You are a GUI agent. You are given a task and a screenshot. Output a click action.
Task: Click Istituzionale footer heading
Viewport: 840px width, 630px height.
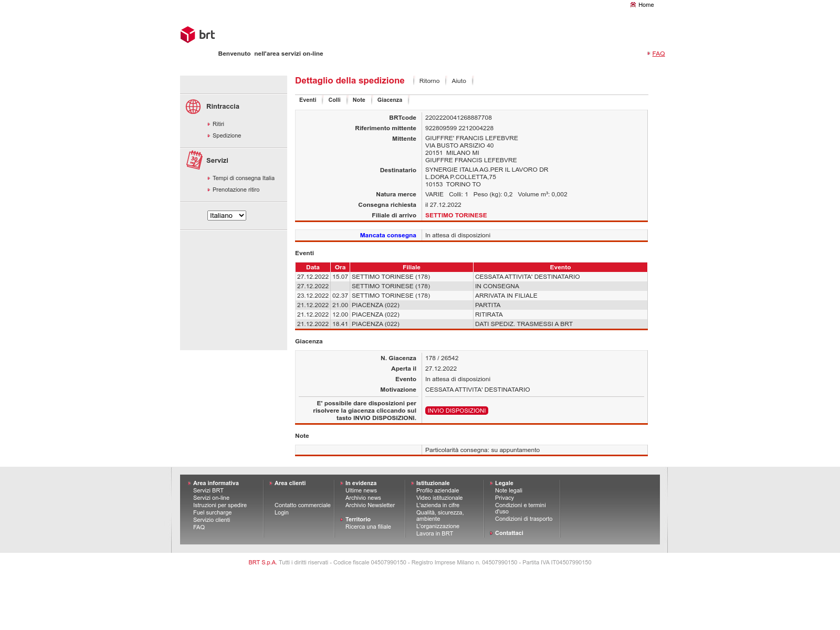433,483
